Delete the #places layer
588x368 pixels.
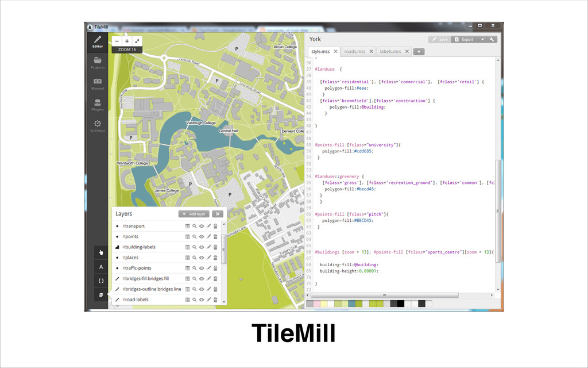216,258
